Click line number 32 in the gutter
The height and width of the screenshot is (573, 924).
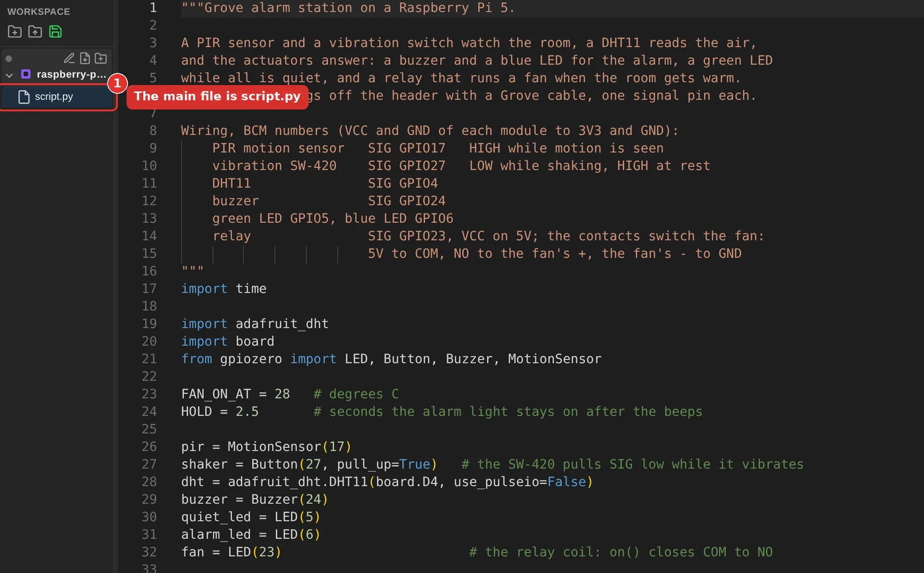[x=149, y=552]
